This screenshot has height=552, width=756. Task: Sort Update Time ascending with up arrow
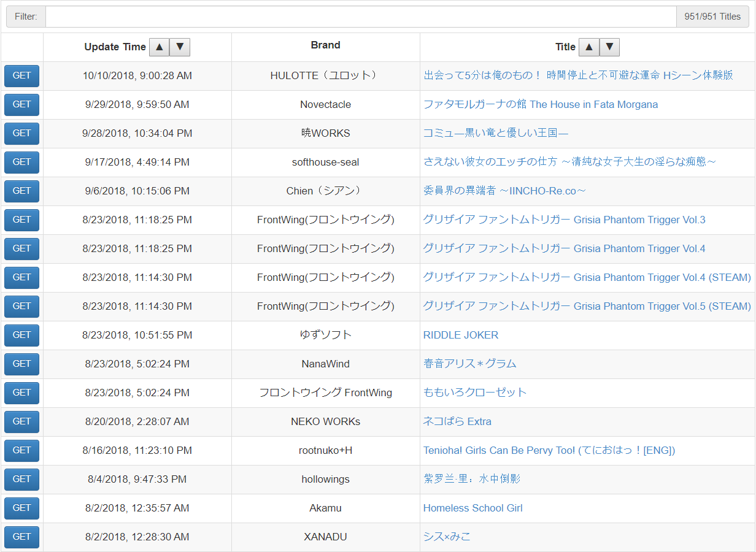159,47
